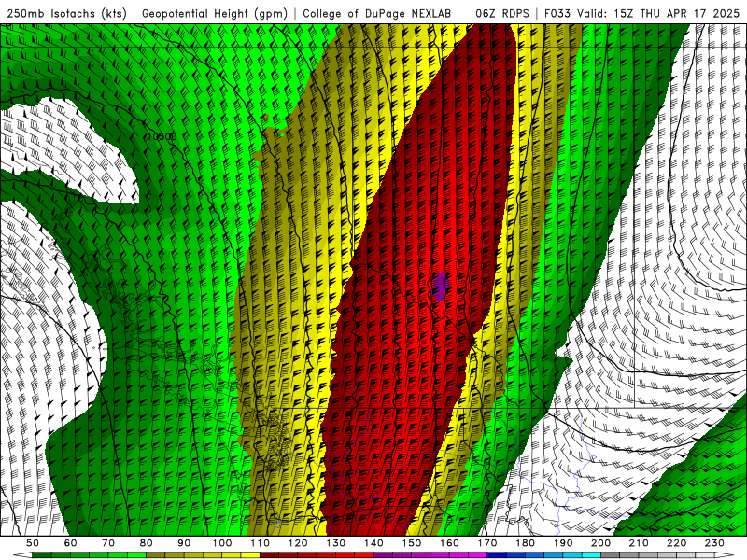Click the "06Z RDPS" model run label
The height and width of the screenshot is (560, 747).
pos(501,13)
